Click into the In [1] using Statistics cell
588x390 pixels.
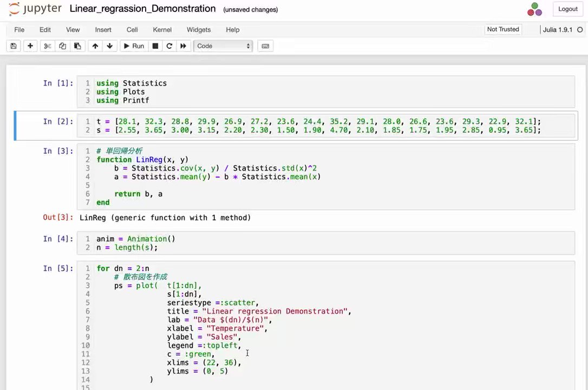coord(325,92)
